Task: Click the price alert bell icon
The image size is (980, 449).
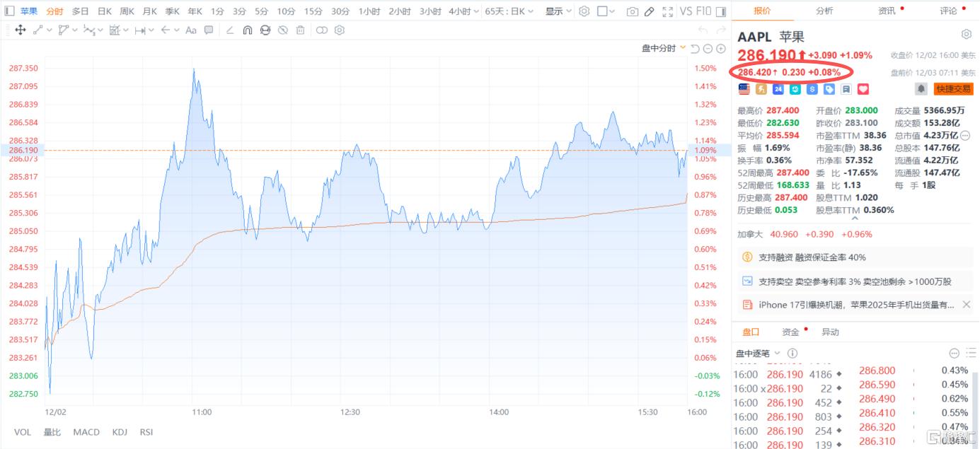Action: coord(921,89)
